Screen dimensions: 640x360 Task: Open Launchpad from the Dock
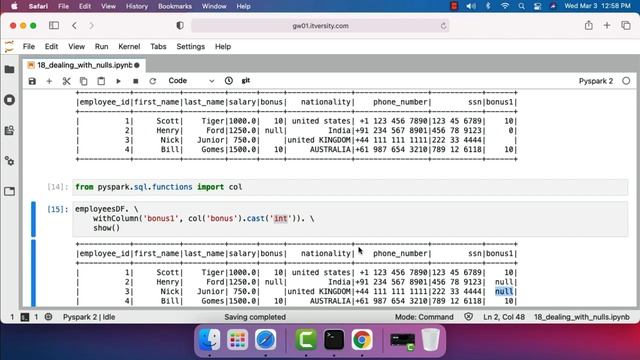click(238, 340)
